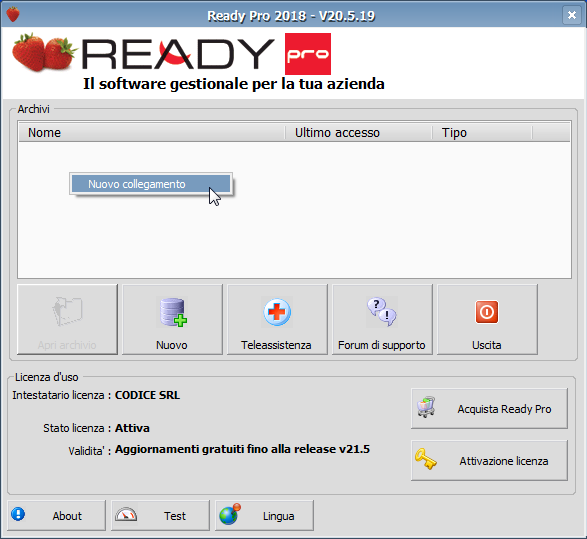
Task: Sort by Ultimo accesso column header
Action: point(359,133)
